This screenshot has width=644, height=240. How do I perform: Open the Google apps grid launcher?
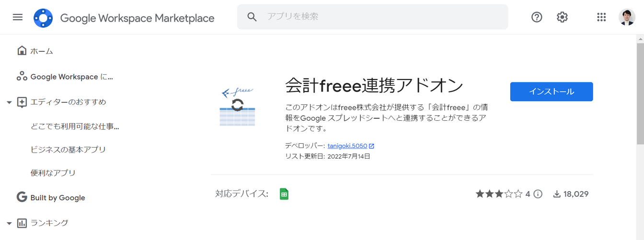[601, 17]
